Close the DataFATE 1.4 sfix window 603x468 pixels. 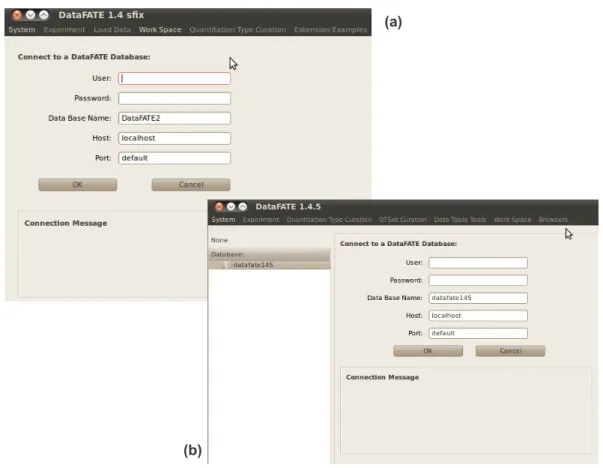click(17, 15)
